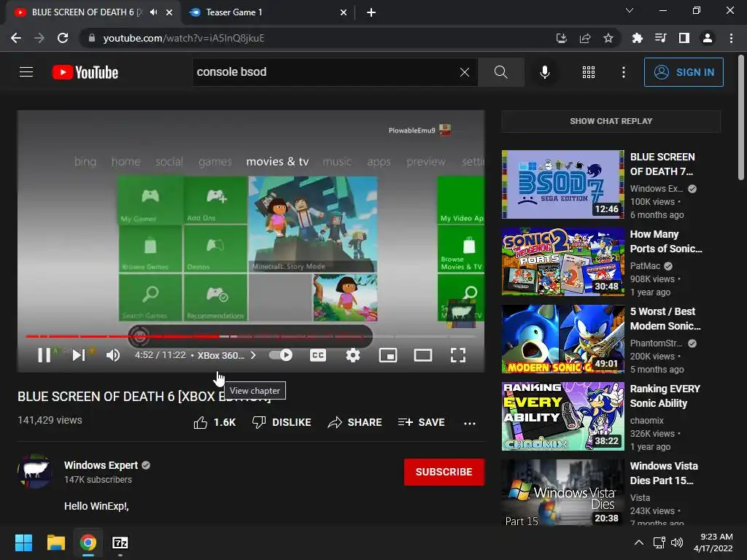Toggle Chrome side panel
Image resolution: width=747 pixels, height=560 pixels.
coord(684,38)
